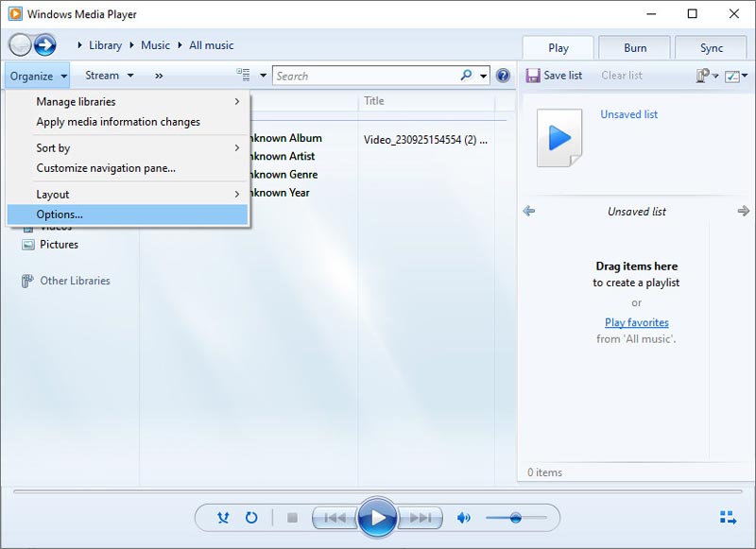The width and height of the screenshot is (756, 549).
Task: Mute the audio with speaker icon
Action: (464, 518)
